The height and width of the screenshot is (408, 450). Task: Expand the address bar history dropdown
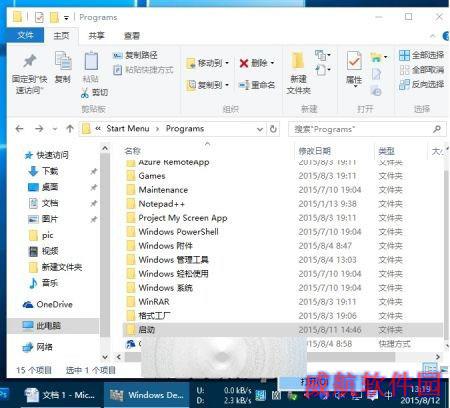pos(260,129)
